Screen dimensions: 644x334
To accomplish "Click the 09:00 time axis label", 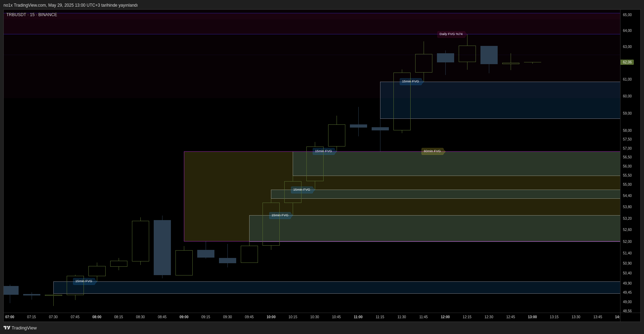I will coord(184,317).
